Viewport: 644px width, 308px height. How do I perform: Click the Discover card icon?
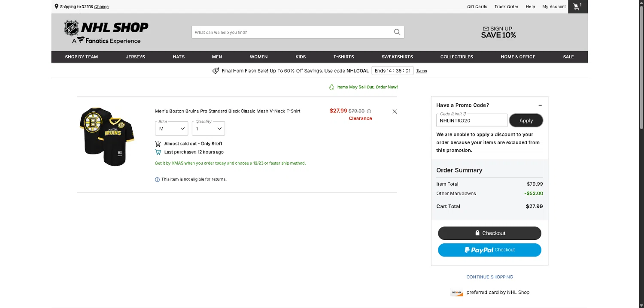(x=457, y=293)
